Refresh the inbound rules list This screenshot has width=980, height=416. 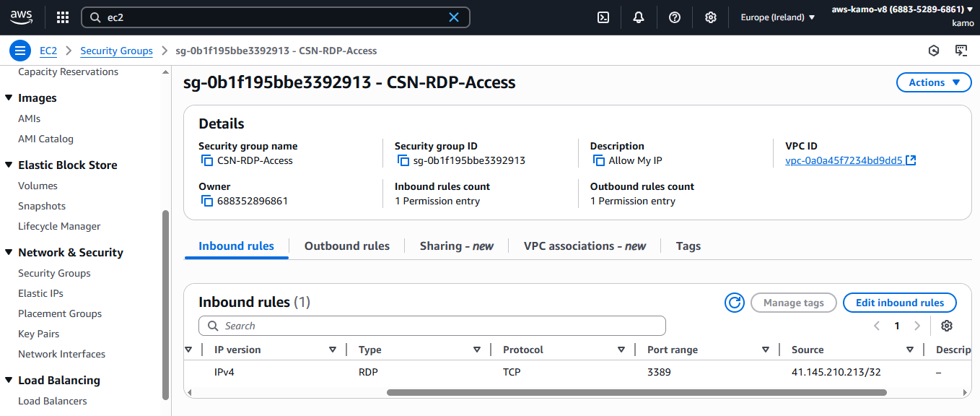tap(734, 302)
